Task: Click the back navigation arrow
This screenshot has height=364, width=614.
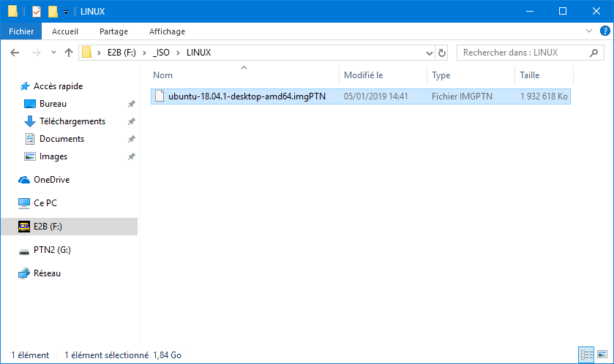Action: pyautogui.click(x=15, y=53)
